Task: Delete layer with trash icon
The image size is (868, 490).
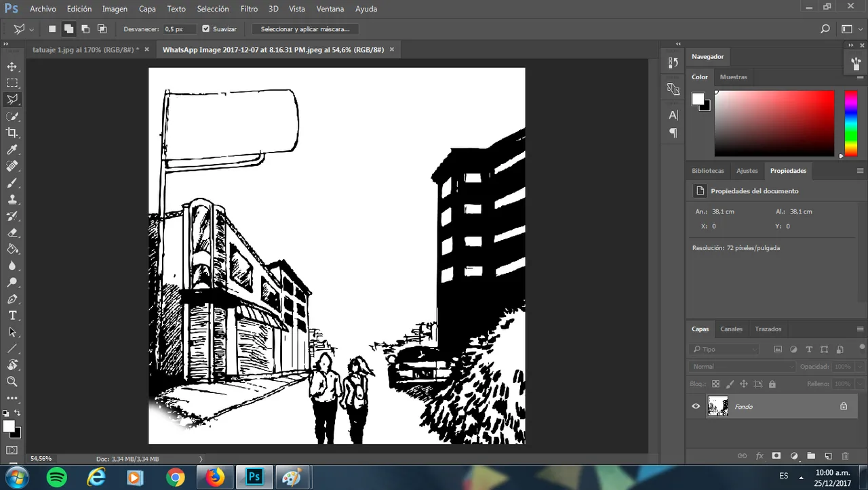Action: click(x=845, y=456)
